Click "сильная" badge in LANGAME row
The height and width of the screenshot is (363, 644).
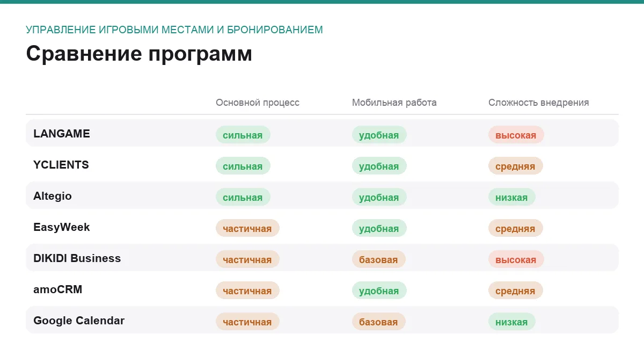click(243, 135)
